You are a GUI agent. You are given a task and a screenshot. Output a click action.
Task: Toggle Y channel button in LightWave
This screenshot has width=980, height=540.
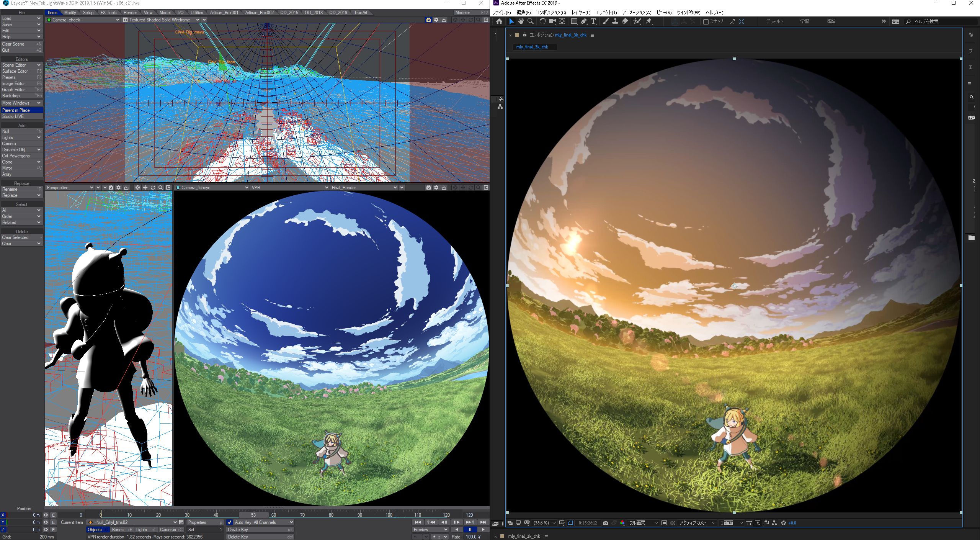coord(3,522)
